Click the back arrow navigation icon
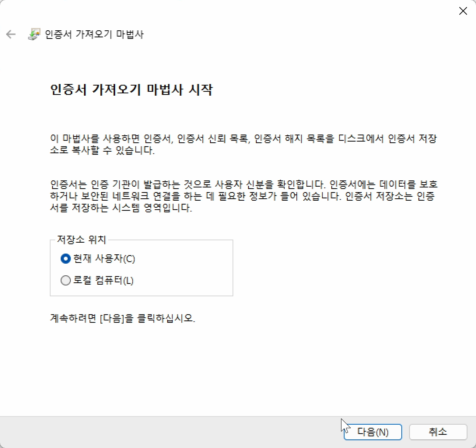Image resolution: width=476 pixels, height=448 pixels. click(10, 34)
